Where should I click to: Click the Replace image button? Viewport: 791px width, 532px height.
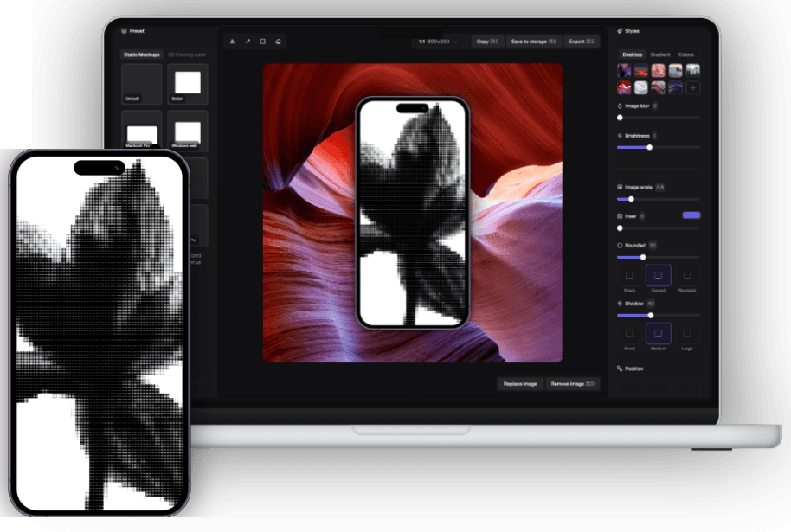(x=520, y=384)
